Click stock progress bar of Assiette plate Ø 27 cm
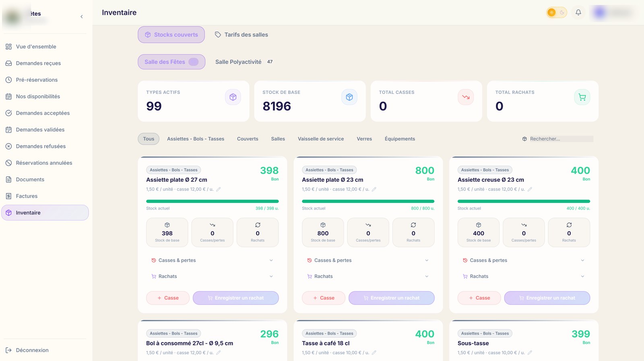Image resolution: width=644 pixels, height=361 pixels. coord(213,201)
